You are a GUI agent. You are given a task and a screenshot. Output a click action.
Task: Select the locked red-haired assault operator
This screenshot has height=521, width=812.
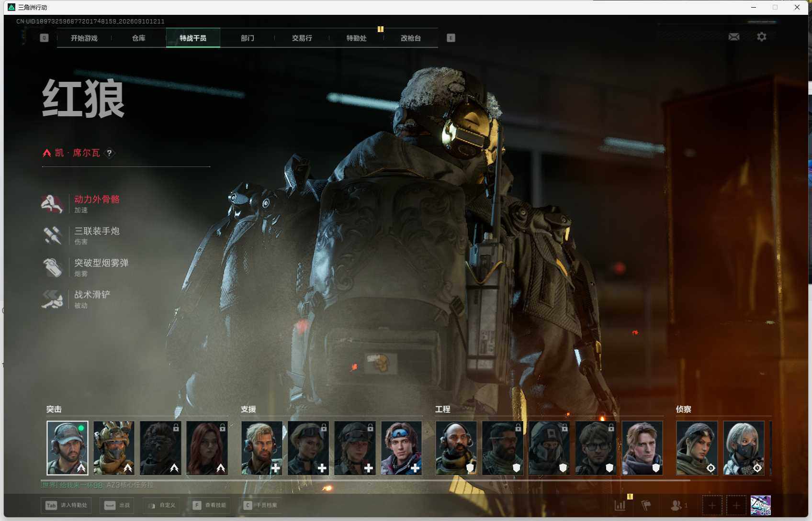[207, 448]
